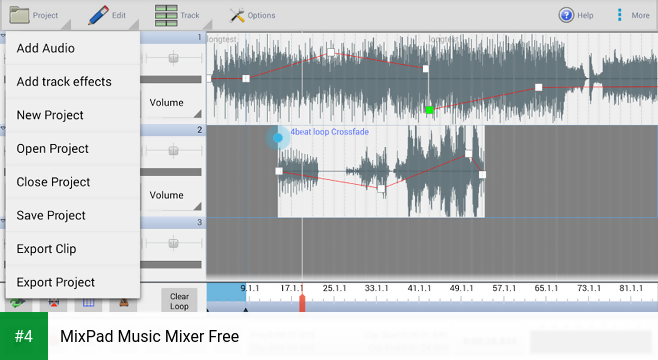Click the metronome icon in bottom toolbar
This screenshot has width=658, height=360.
pyautogui.click(x=123, y=303)
